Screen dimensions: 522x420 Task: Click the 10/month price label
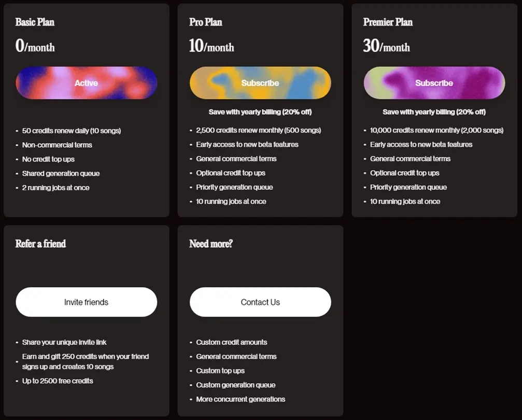tap(211, 46)
